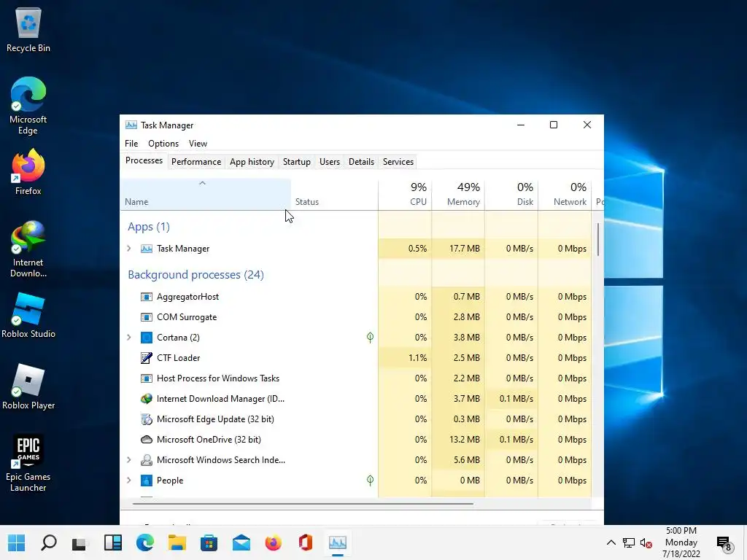Sort processes by CPU column
The height and width of the screenshot is (560, 747).
point(405,194)
